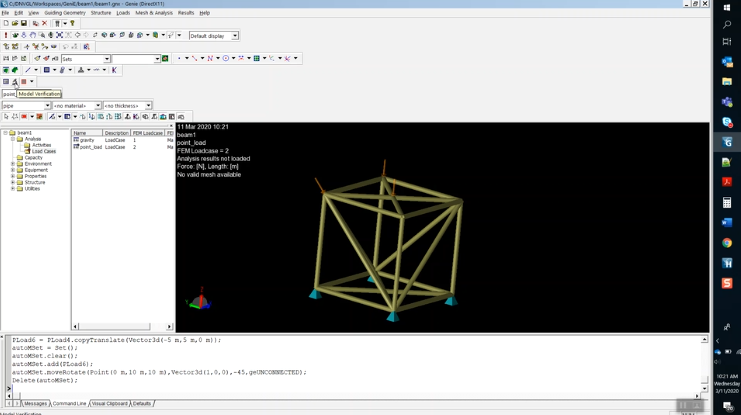This screenshot has width=741, height=415.
Task: Expand the Properties folder node
Action: click(x=13, y=176)
